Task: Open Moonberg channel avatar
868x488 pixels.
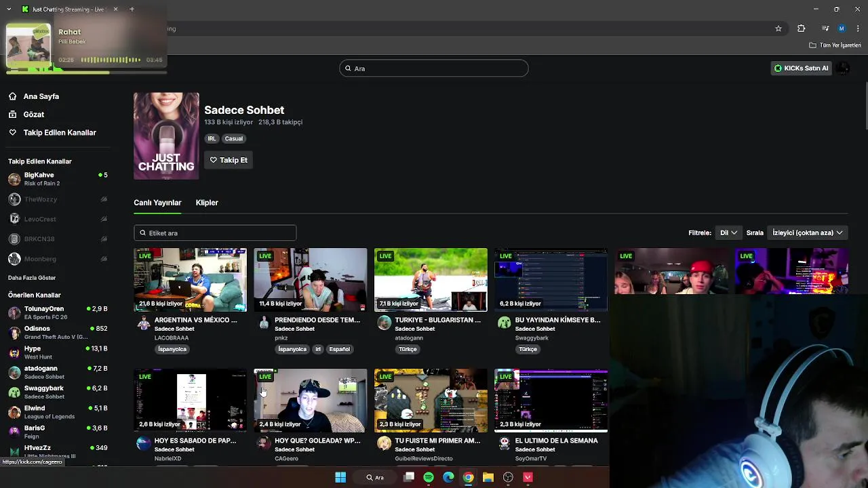Action: click(x=14, y=259)
